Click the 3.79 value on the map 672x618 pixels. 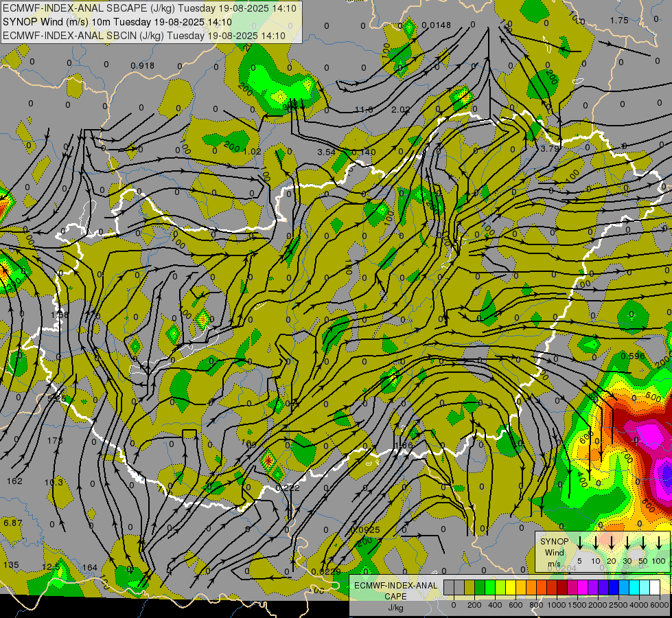pyautogui.click(x=550, y=148)
